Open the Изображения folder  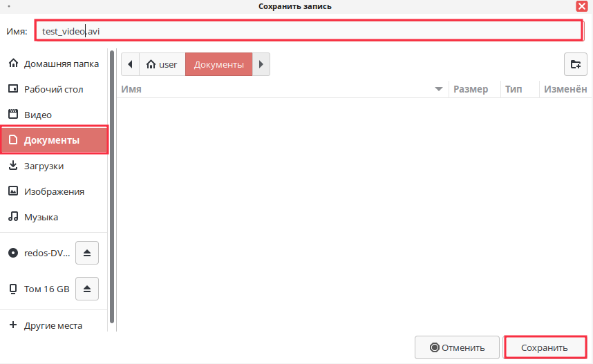coord(54,191)
